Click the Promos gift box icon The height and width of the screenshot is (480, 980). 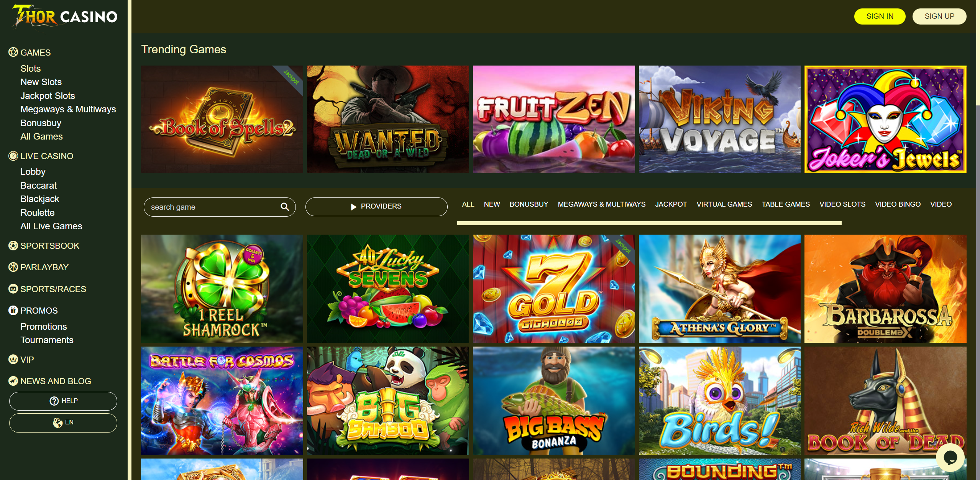13,311
